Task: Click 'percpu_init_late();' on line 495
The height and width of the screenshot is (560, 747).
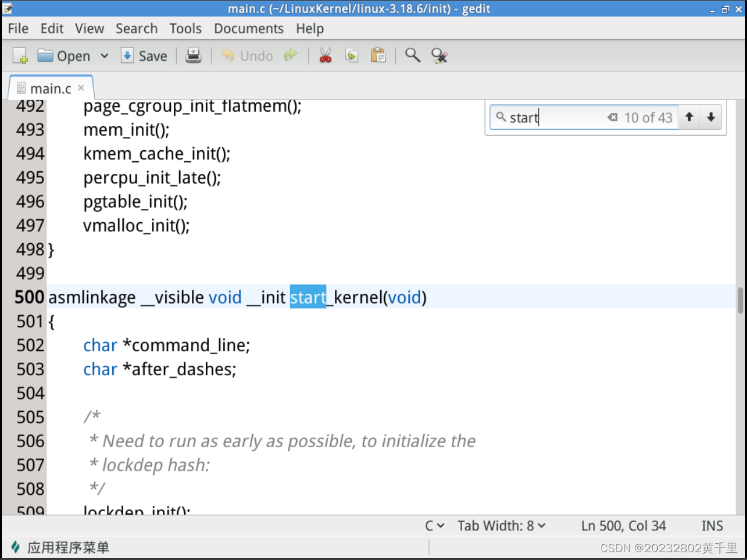Action: [152, 178]
